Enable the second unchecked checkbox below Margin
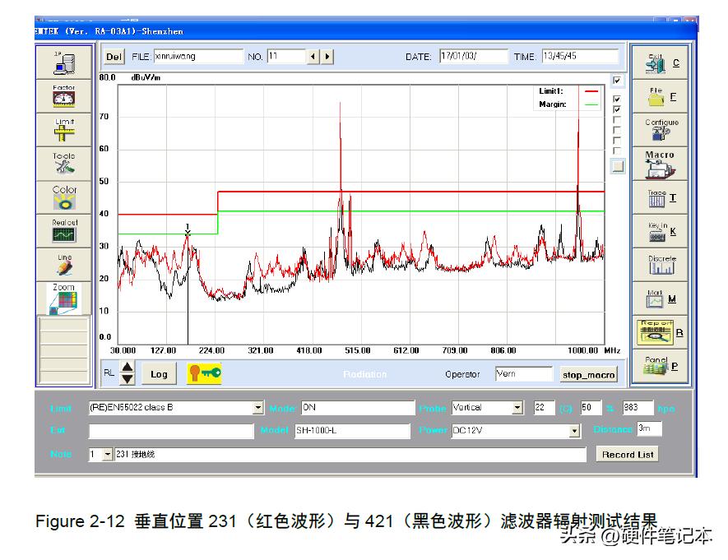 pos(617,130)
